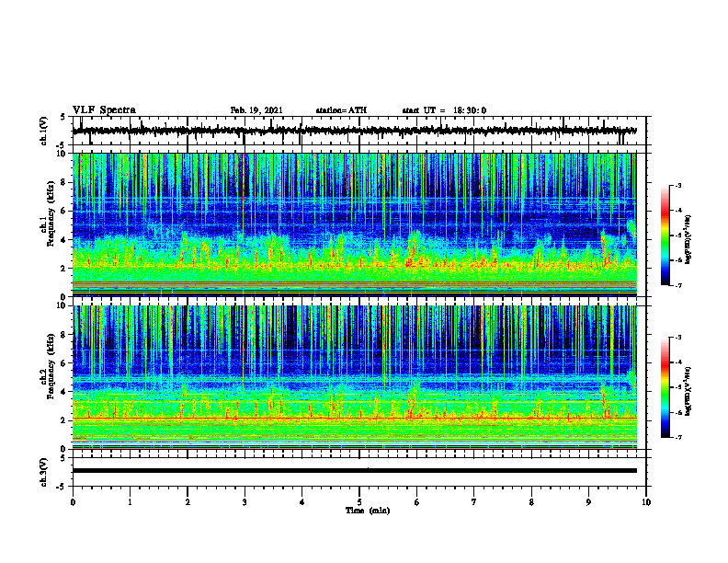Click the ch.1 "Frequency (kHz)" axis title
Image resolution: width=728 pixels, height=563 pixels.
click(51, 214)
